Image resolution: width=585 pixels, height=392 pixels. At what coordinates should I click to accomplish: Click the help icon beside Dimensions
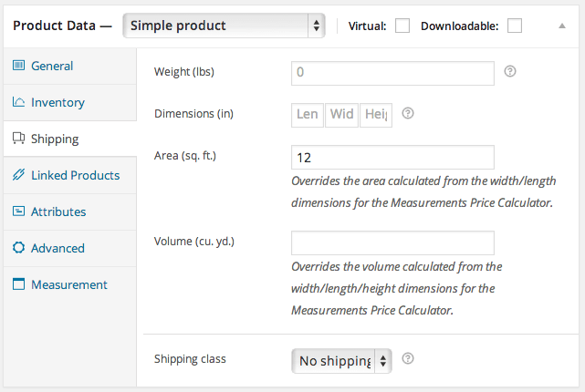point(408,114)
